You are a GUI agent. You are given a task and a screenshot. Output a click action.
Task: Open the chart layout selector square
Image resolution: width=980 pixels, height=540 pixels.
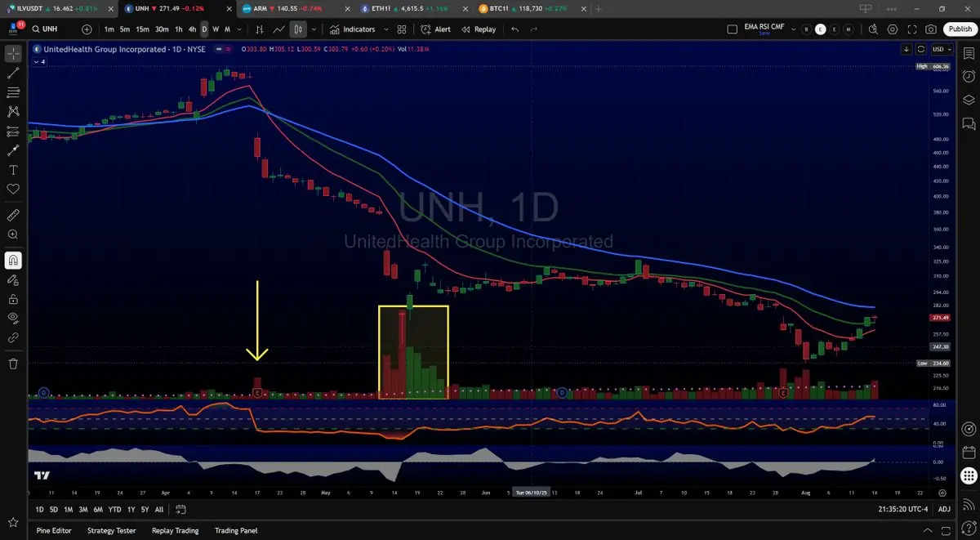pyautogui.click(x=733, y=29)
